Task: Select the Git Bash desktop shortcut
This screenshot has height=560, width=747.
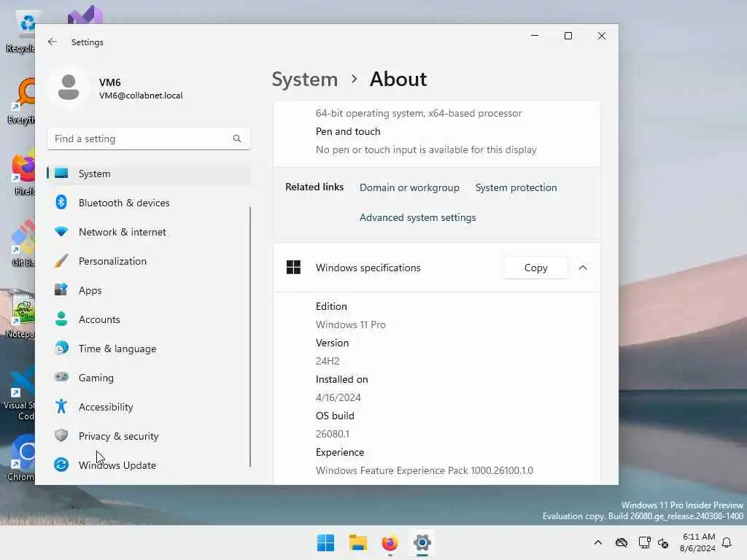Action: point(22,244)
